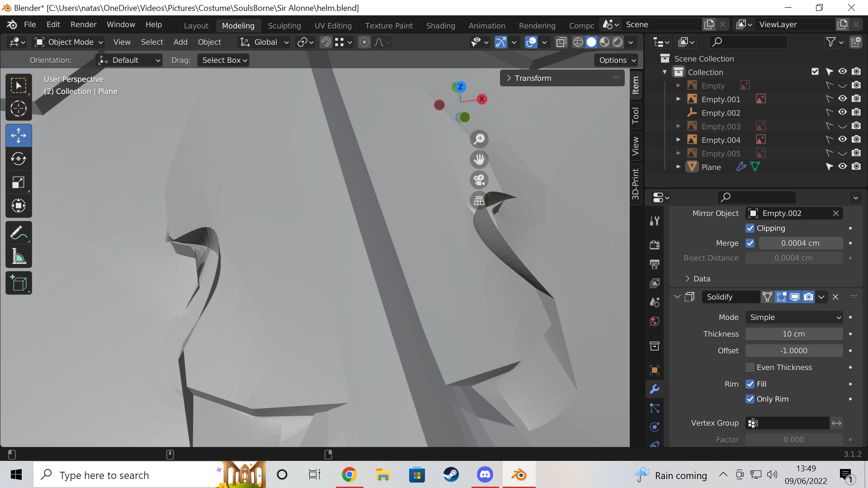
Task: Open Discord from the taskbar
Action: (x=485, y=475)
